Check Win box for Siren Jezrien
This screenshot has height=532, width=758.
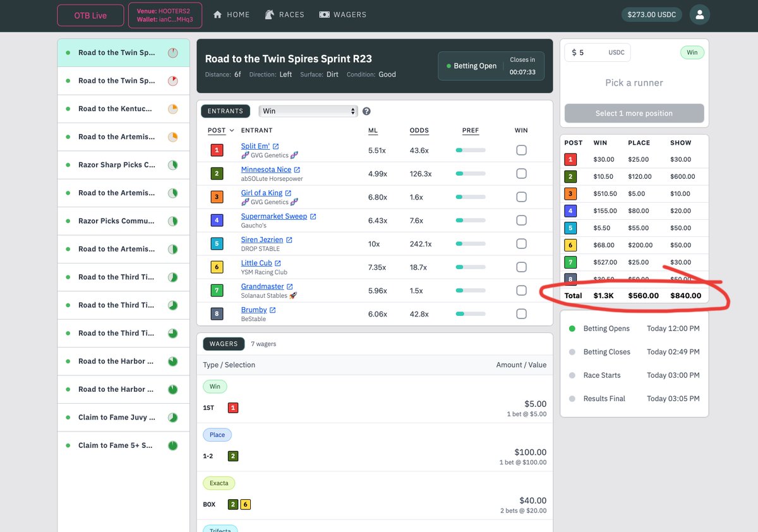coord(521,244)
